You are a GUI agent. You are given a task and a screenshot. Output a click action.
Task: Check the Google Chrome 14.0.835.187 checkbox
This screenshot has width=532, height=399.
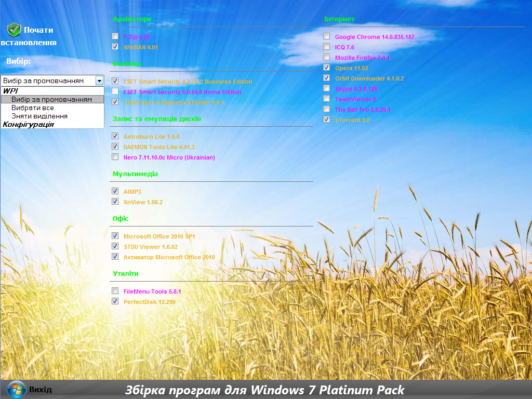pos(326,36)
